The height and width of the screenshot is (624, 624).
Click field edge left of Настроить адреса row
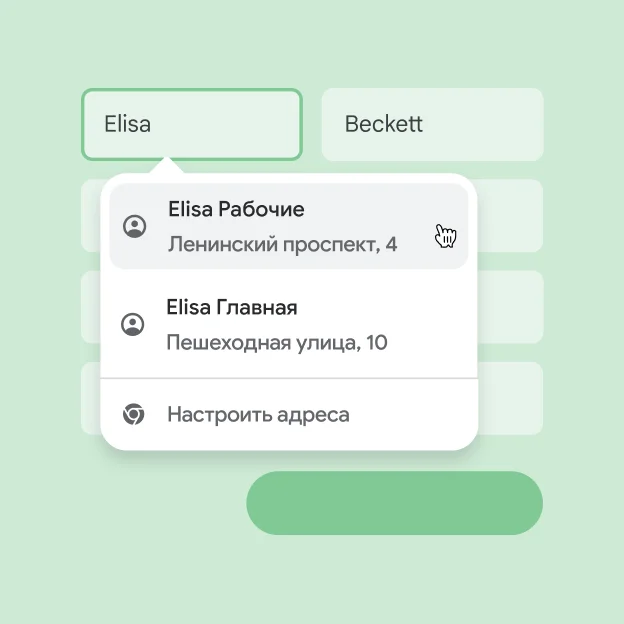pos(90,398)
